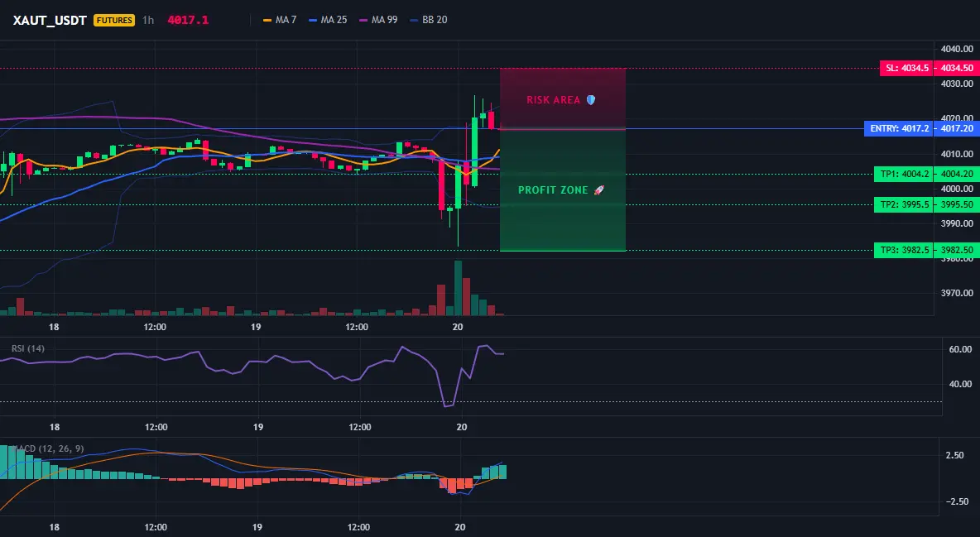Image resolution: width=980 pixels, height=537 pixels.
Task: Select the TP1: 4004.2 target label
Action: point(904,175)
